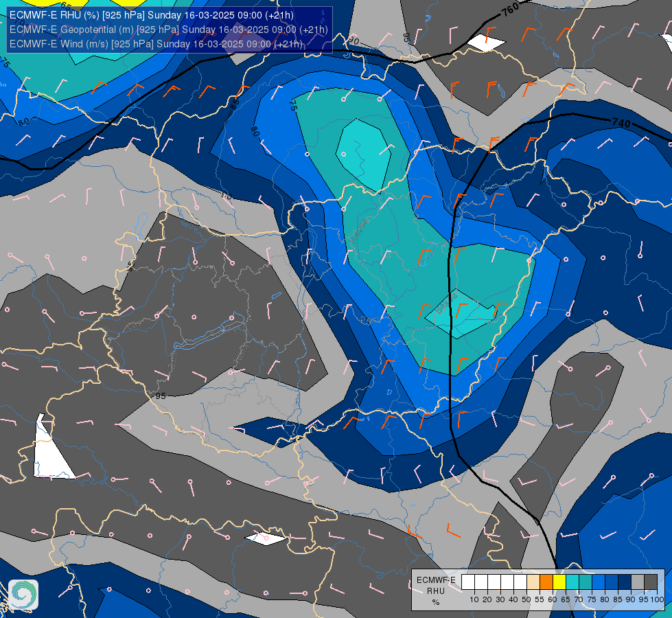Screen dimensions: 672x618
Task: Pick the cyan 65–70 legend swatch
Action: point(572,582)
